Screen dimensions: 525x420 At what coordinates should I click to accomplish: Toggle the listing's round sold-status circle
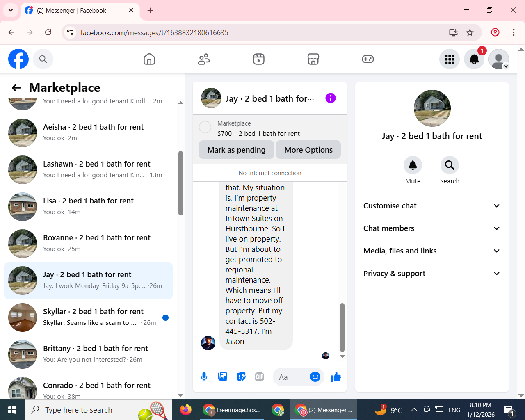click(x=205, y=127)
